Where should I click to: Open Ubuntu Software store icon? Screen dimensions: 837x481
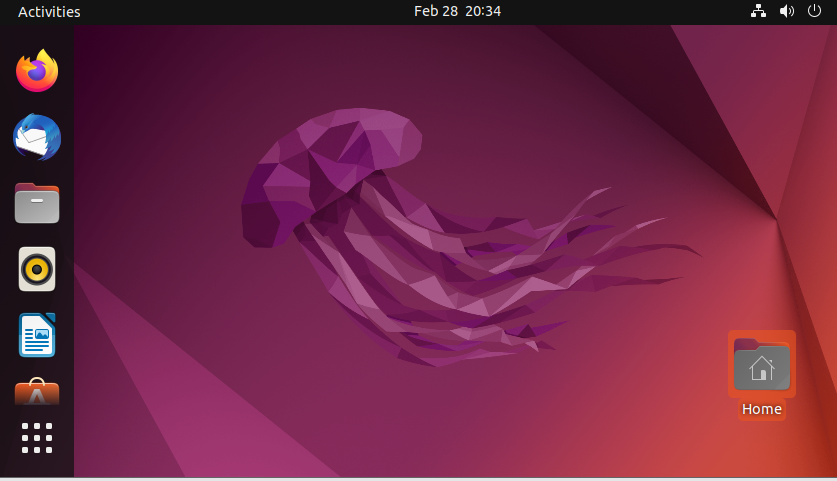click(37, 391)
